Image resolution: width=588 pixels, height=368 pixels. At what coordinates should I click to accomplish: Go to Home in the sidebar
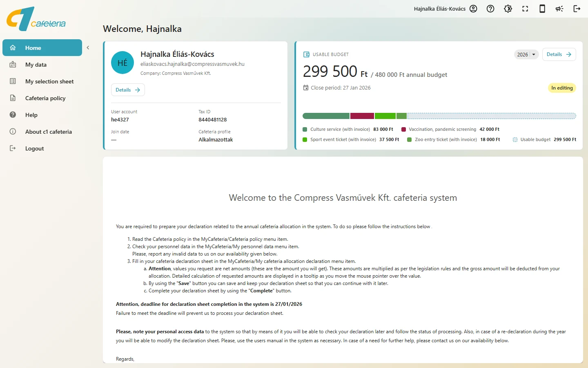(42, 48)
